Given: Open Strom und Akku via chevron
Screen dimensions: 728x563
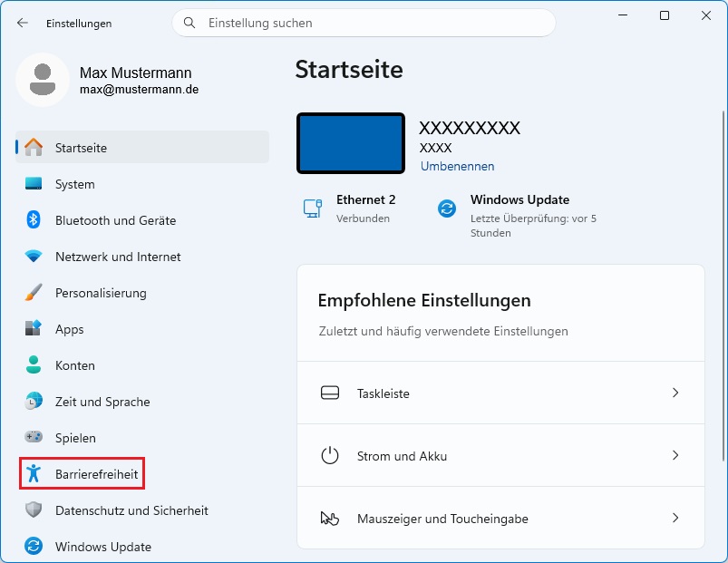Looking at the screenshot, I should [675, 455].
